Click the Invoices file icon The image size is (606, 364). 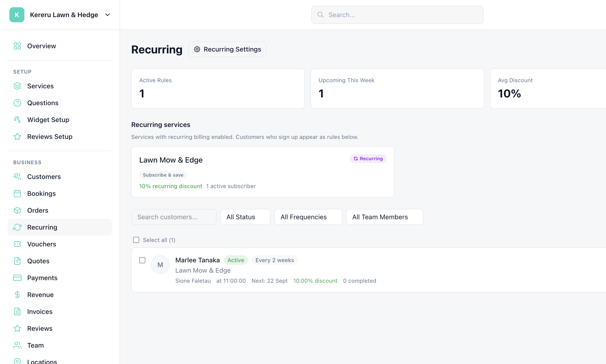coord(17,312)
